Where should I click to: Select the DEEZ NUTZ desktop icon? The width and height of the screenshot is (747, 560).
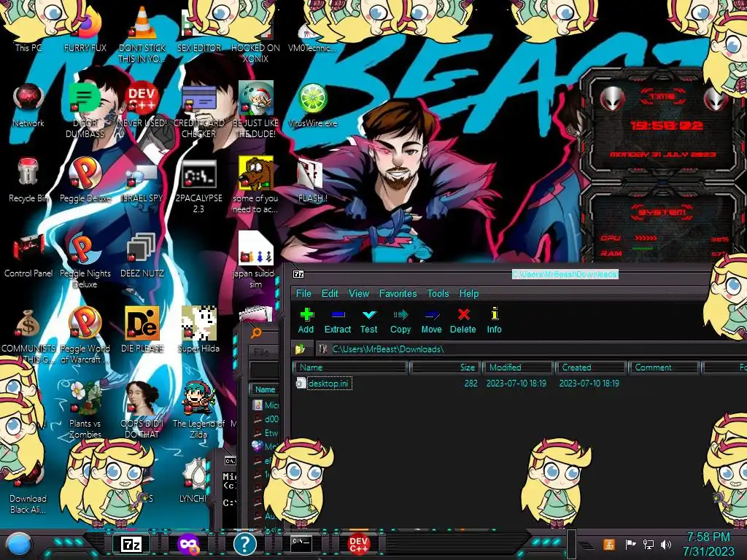tap(142, 255)
